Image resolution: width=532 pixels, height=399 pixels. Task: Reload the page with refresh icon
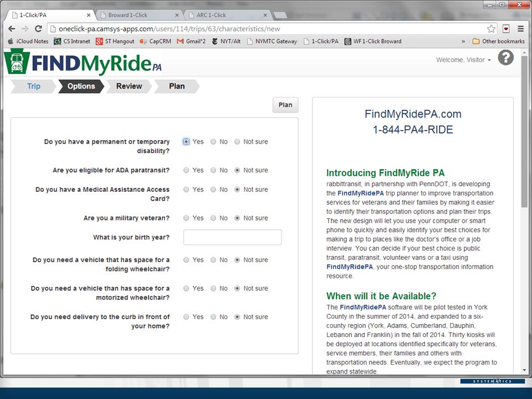(x=38, y=29)
